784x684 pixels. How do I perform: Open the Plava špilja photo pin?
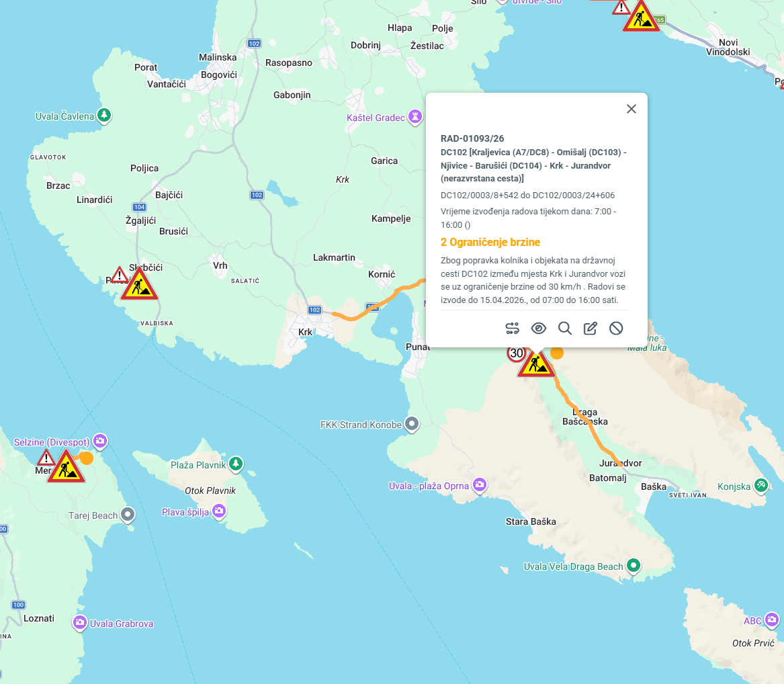(x=219, y=512)
